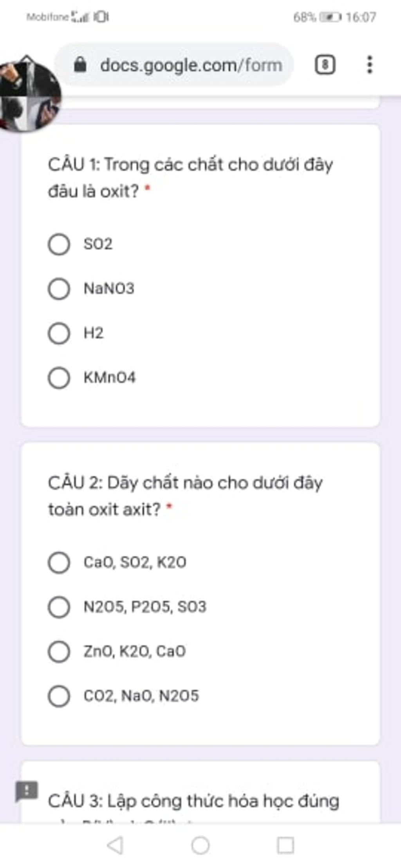
Task: Tap the floating round picture thumbnail
Action: point(29,96)
